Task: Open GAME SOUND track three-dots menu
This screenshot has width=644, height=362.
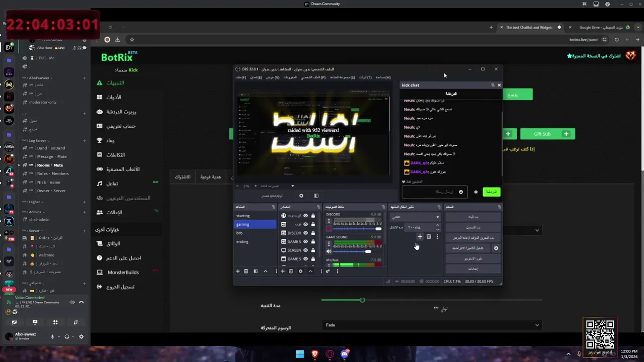Action: click(x=329, y=244)
